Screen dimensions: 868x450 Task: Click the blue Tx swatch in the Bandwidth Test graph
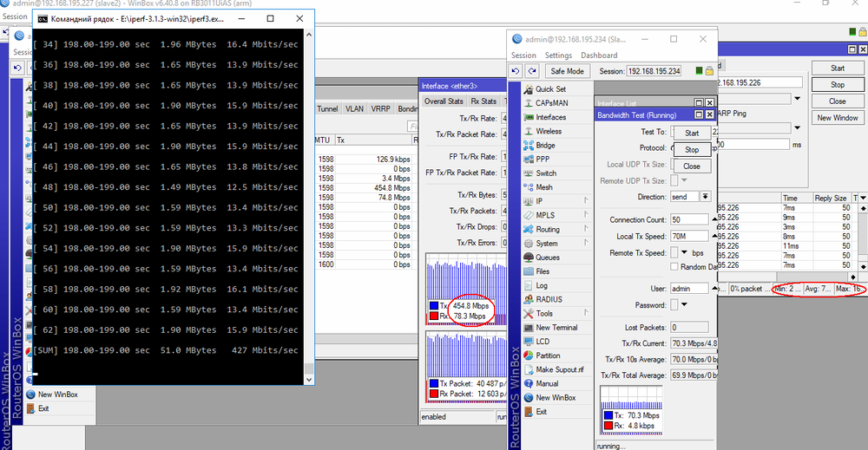(x=608, y=415)
